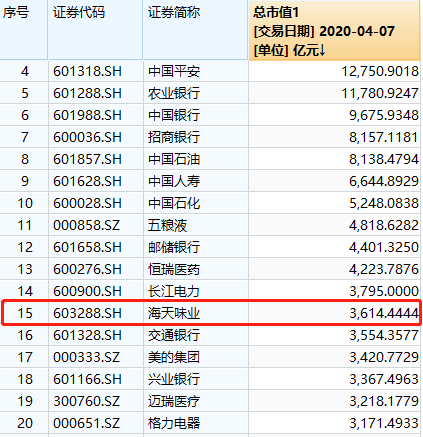The image size is (423, 437).
Task: Select the 证券简称 column header
Action: pos(195,30)
